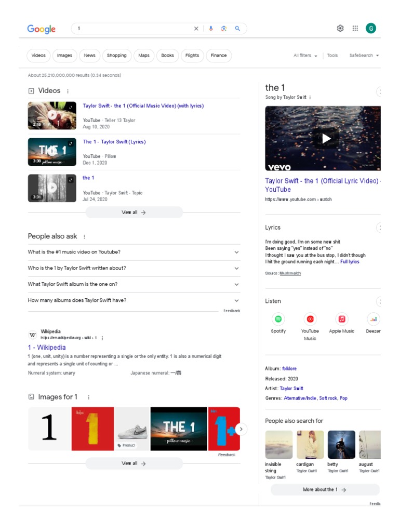The image size is (399, 532).
Task: Open the Settings gear icon
Action: pos(340,29)
